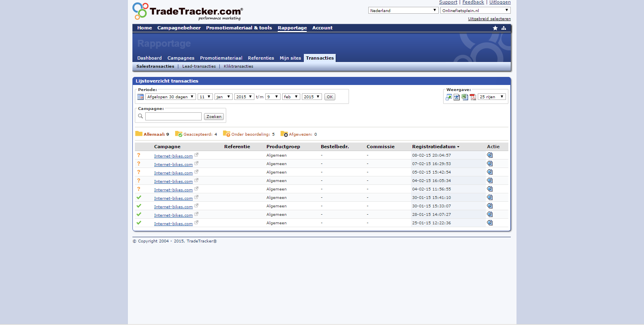View details of transaction 05-02-15 15:42:54
The image size is (644, 325).
point(490,172)
